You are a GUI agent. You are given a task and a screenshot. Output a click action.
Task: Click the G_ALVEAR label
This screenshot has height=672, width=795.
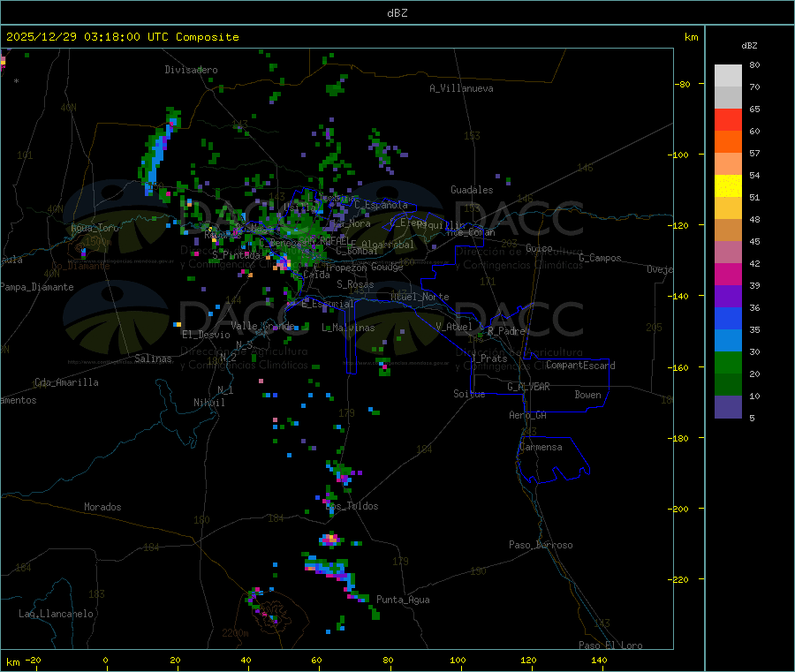[x=528, y=387]
